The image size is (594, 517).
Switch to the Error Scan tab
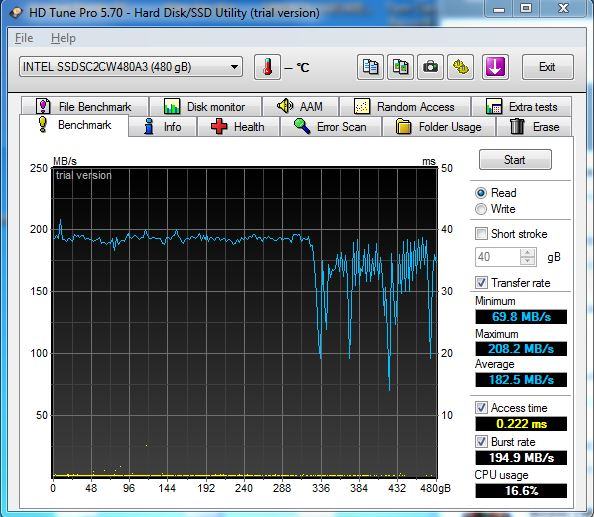coord(330,127)
